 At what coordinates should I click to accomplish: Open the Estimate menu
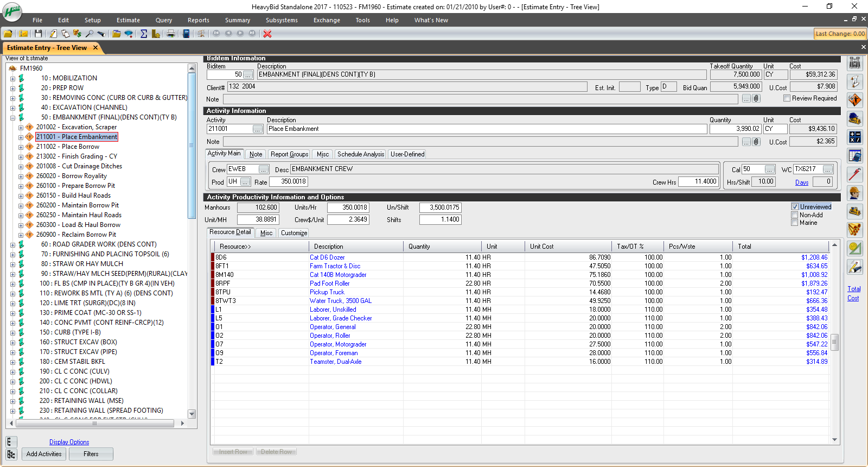[x=128, y=20]
